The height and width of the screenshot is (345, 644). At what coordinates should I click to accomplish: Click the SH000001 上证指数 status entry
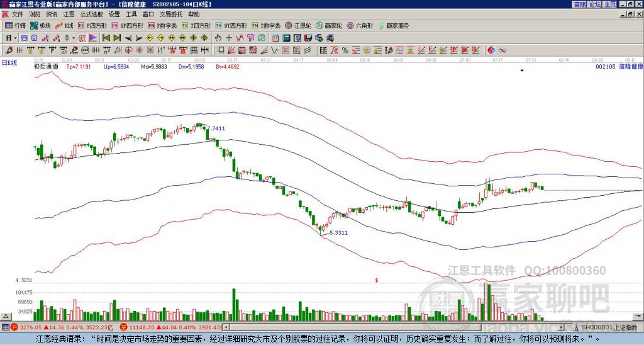coord(609,327)
